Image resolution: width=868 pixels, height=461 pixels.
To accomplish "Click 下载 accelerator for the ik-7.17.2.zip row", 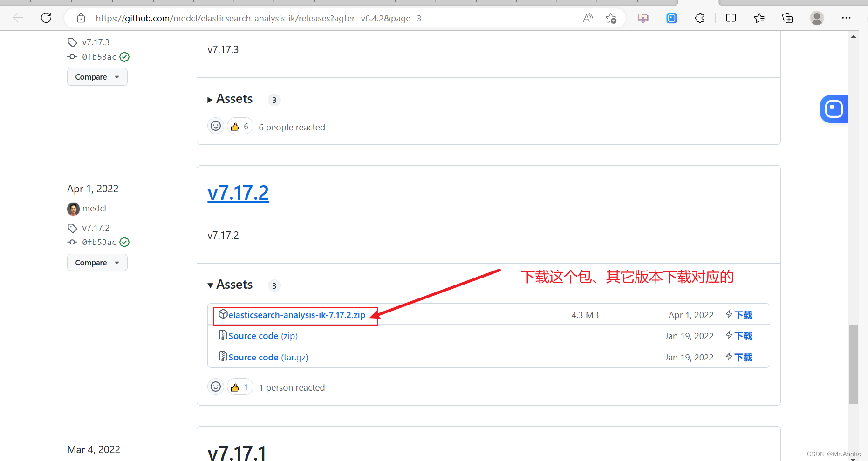I will coord(739,315).
